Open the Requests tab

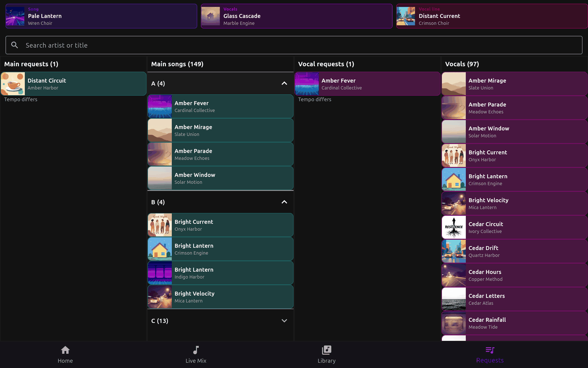coord(490,354)
